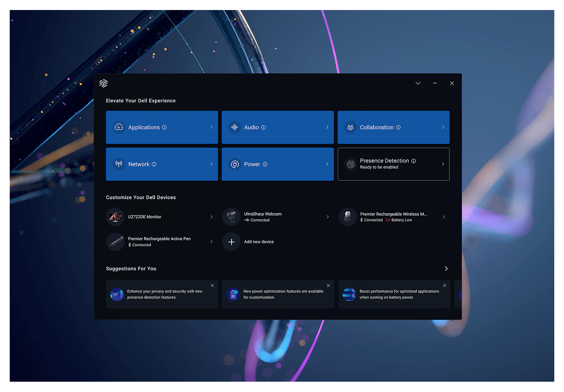Click the Power plug icon
Screen dimensions: 564x392
(x=235, y=165)
